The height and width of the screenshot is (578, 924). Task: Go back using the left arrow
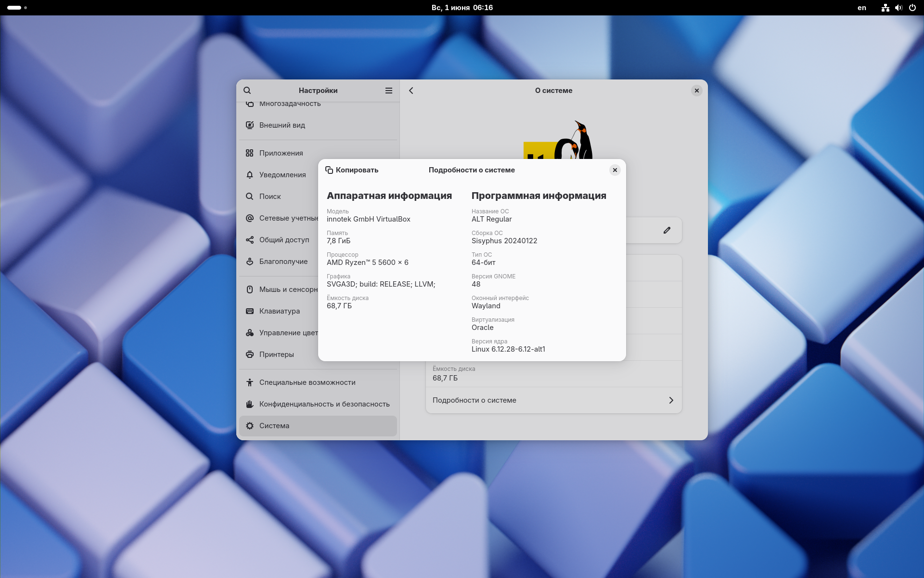[411, 91]
